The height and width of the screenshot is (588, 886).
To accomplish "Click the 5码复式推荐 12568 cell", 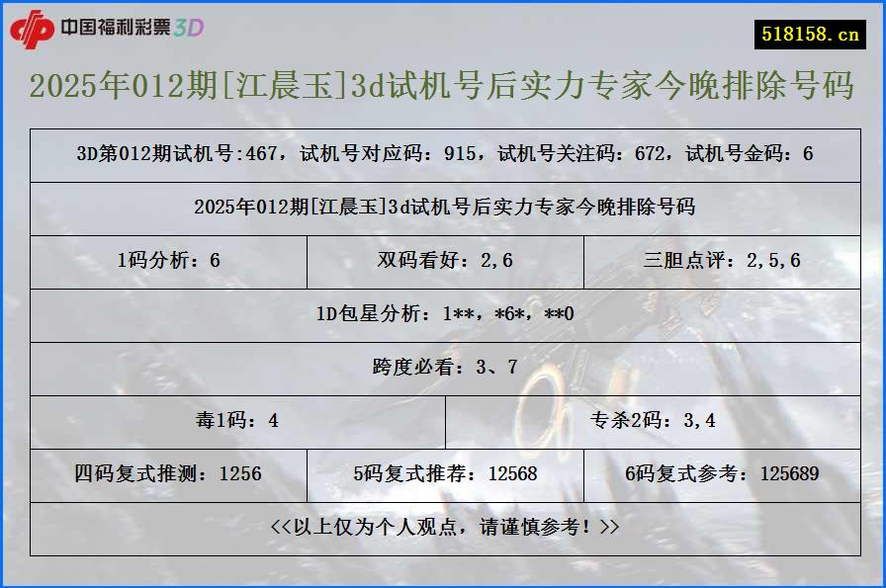I will click(443, 473).
